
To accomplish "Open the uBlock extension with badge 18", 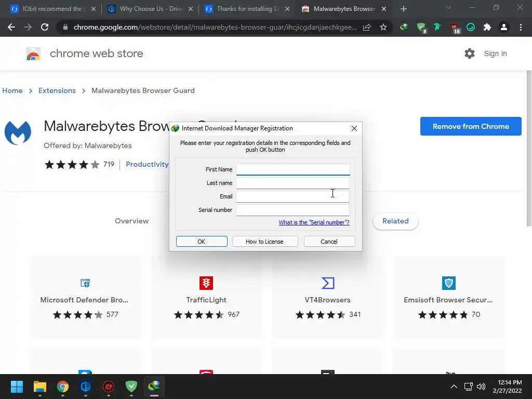I will pos(455,28).
